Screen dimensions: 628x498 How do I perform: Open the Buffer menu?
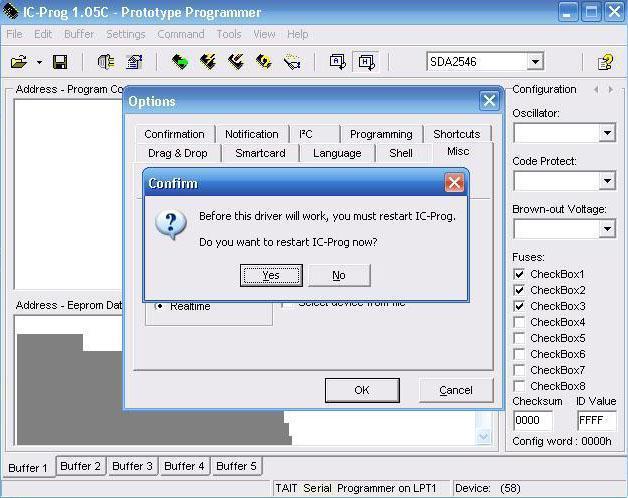point(79,34)
